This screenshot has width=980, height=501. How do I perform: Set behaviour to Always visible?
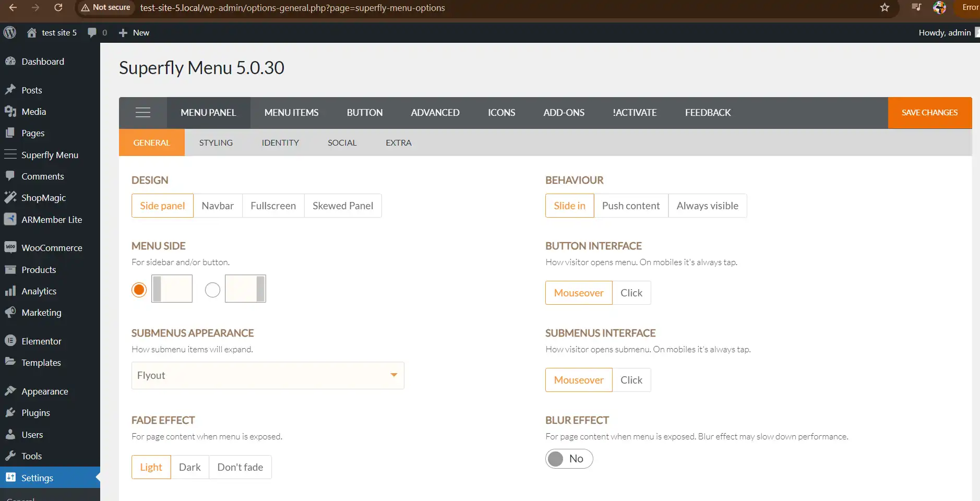click(x=708, y=206)
